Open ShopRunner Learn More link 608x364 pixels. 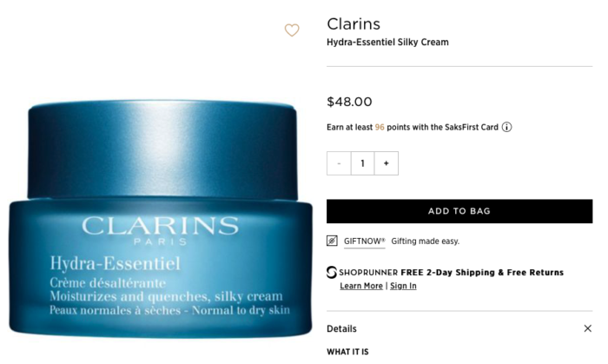click(361, 286)
